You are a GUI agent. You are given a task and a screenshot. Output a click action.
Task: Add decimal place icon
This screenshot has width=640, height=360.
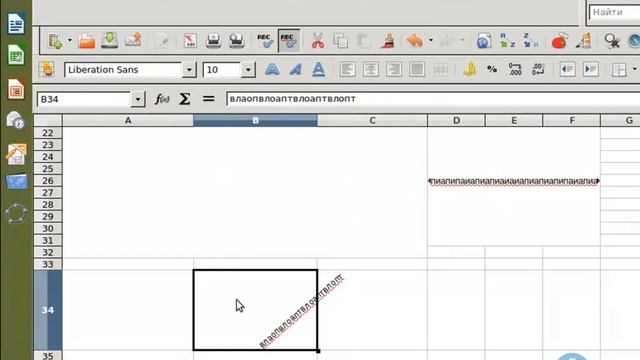515,69
